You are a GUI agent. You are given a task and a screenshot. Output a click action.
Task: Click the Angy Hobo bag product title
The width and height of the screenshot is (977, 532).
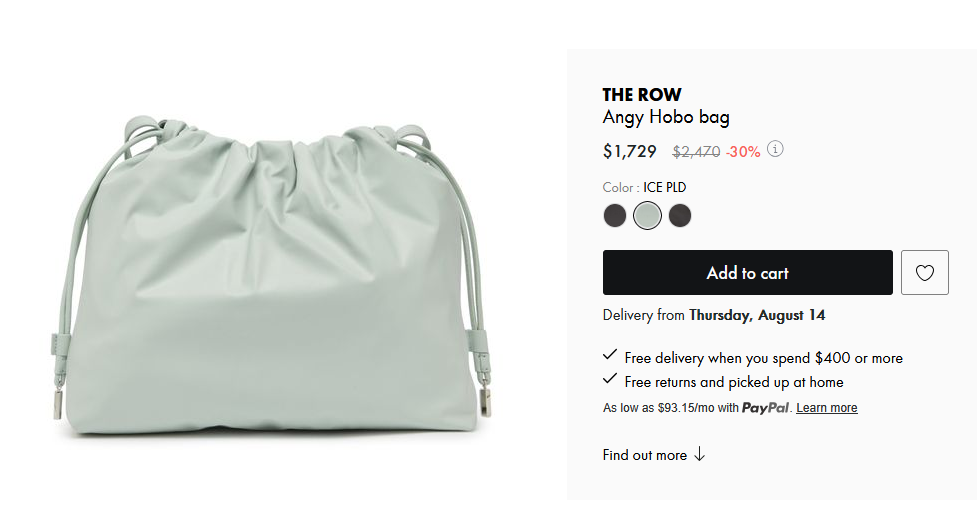click(x=666, y=117)
